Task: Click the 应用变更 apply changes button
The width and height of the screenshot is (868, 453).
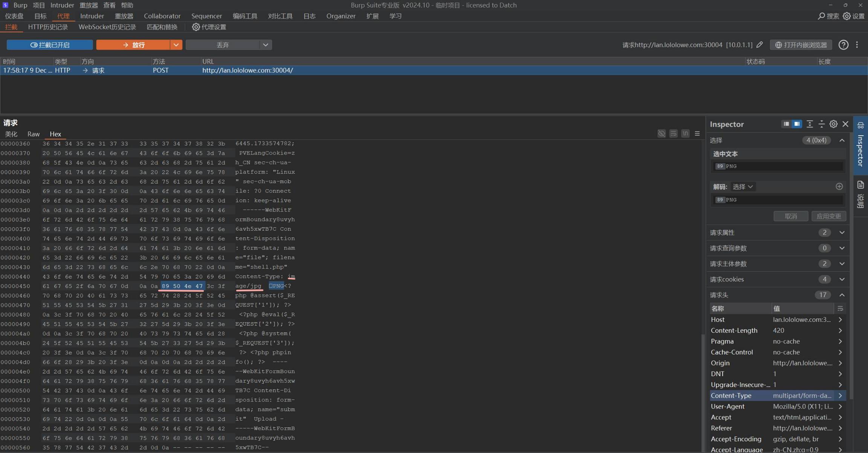Action: [828, 216]
